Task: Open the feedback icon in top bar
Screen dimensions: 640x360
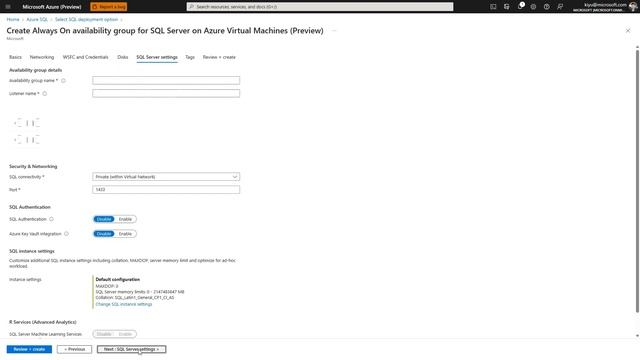Action: coord(560,7)
